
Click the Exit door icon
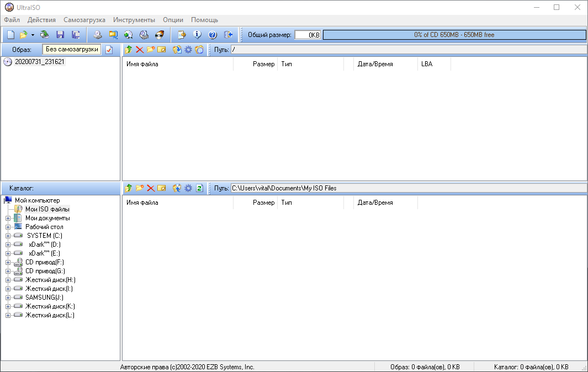point(229,35)
